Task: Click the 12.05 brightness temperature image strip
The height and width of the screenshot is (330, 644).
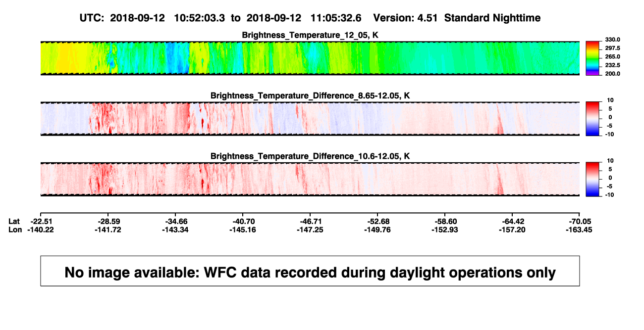Action: click(310, 58)
